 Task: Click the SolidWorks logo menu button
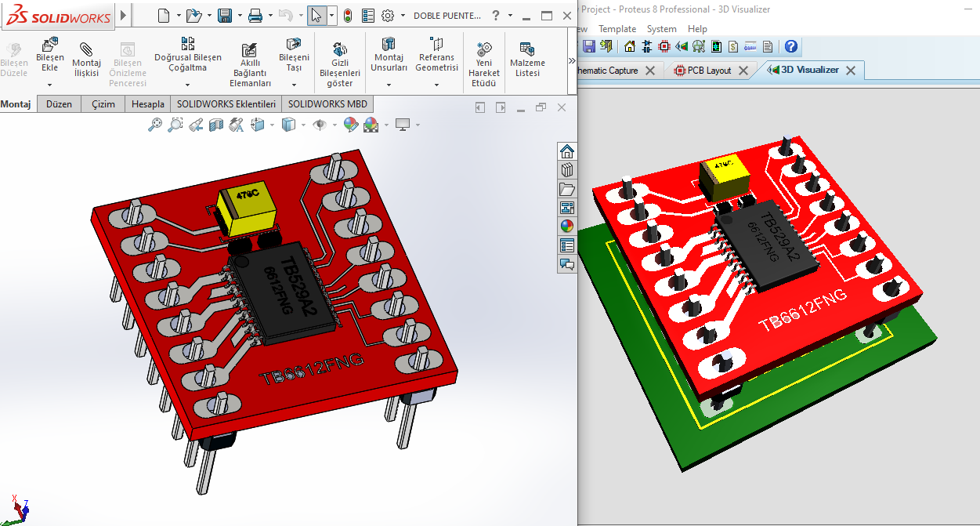click(x=59, y=16)
